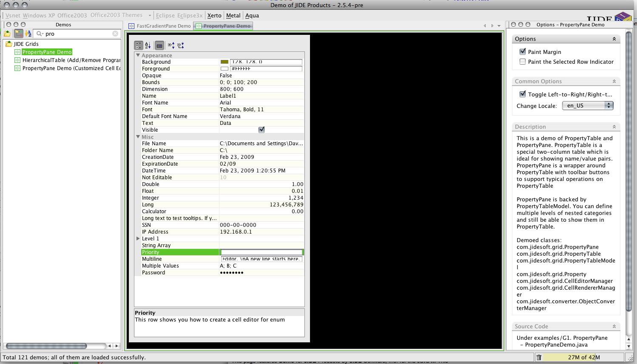Click the Windows XP theme button
Image resolution: width=637 pixels, height=364 pixels.
coord(39,15)
